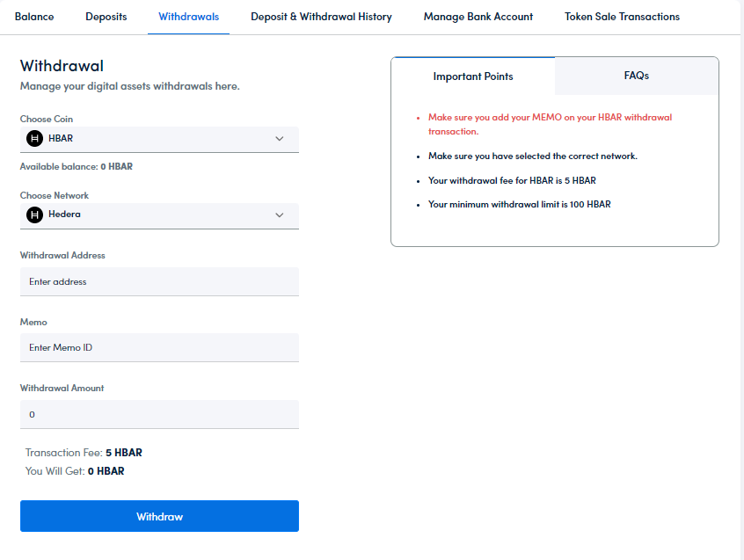Click the Hedera network logo icon

(35, 215)
